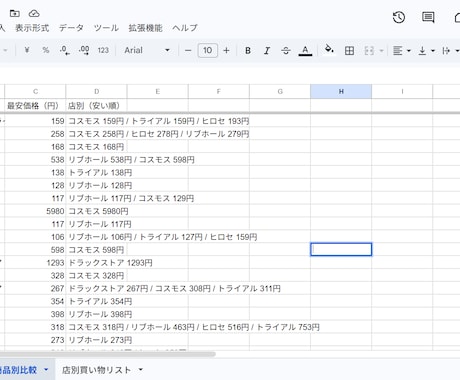Select the cell トライアル 138円
Screen dimensions: 460x380
(96, 172)
